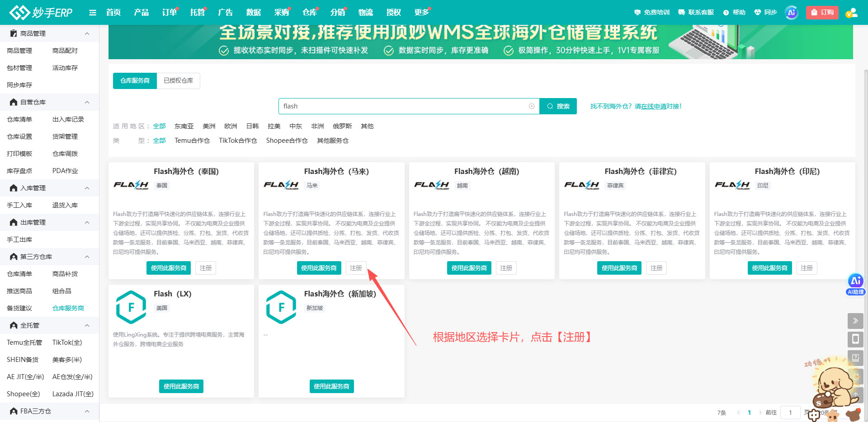Open 订单 in top navigation
The height and width of the screenshot is (422, 868).
point(170,13)
